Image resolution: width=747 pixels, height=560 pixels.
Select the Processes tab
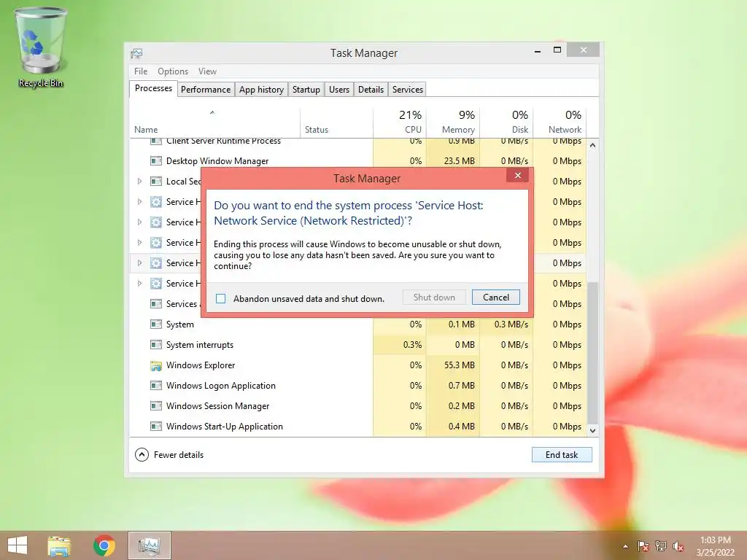click(x=153, y=88)
